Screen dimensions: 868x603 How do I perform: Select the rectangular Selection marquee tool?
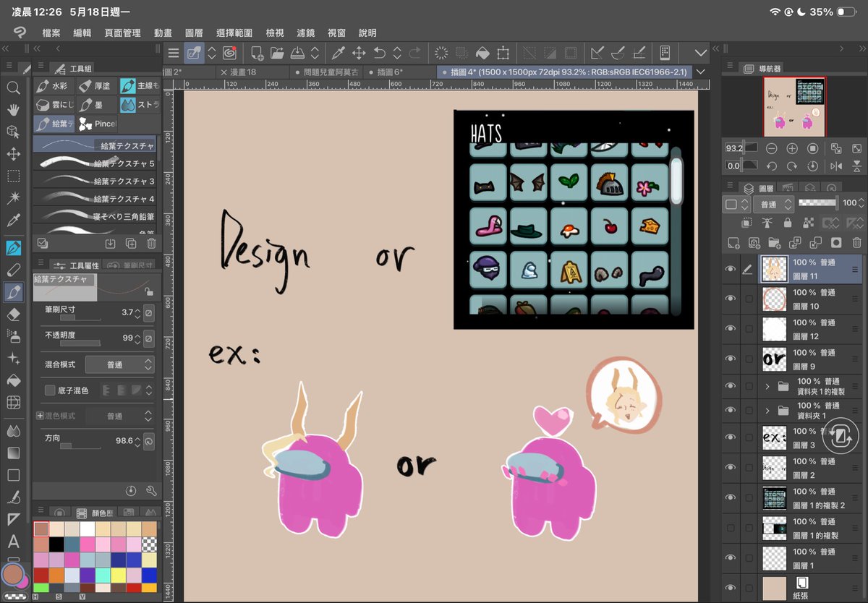click(13, 176)
